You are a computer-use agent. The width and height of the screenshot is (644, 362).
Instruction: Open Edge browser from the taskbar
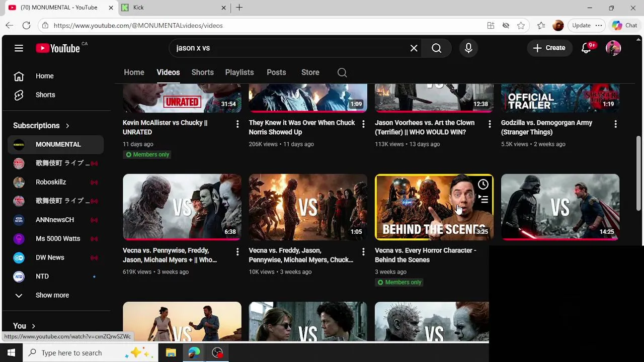[194, 353]
